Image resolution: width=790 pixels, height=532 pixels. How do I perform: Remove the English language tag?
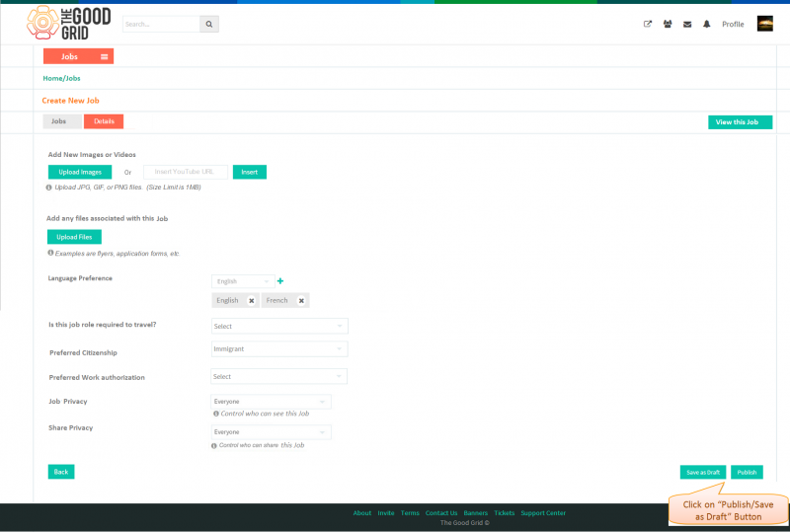252,301
